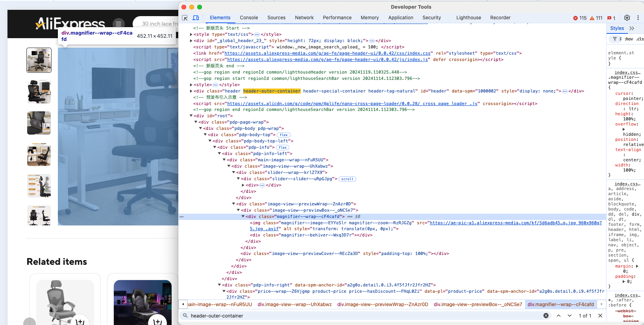Switch to the Network tab

click(304, 18)
